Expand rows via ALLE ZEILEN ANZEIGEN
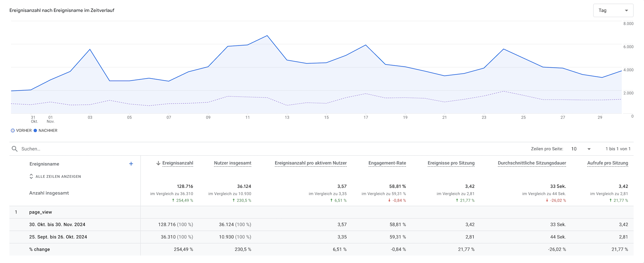 coord(55,177)
